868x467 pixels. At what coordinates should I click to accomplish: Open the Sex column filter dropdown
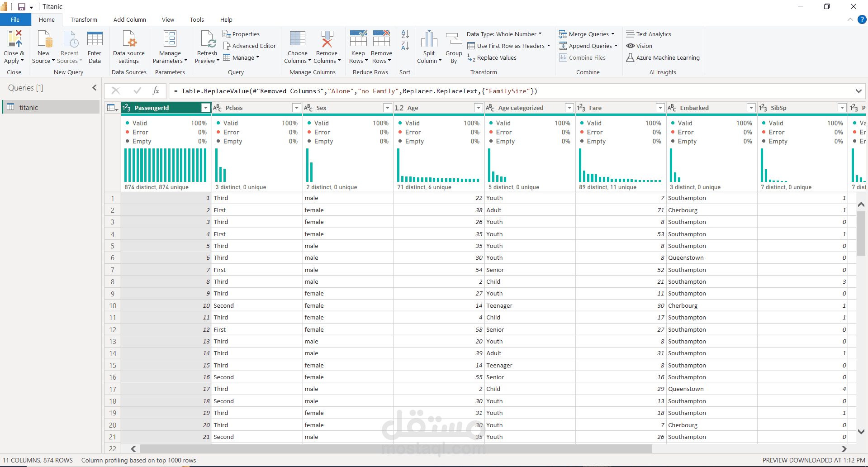[388, 108]
